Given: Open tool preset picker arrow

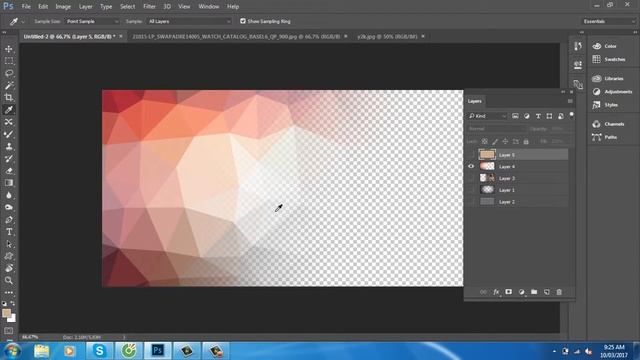Looking at the screenshot, I should 23,21.
